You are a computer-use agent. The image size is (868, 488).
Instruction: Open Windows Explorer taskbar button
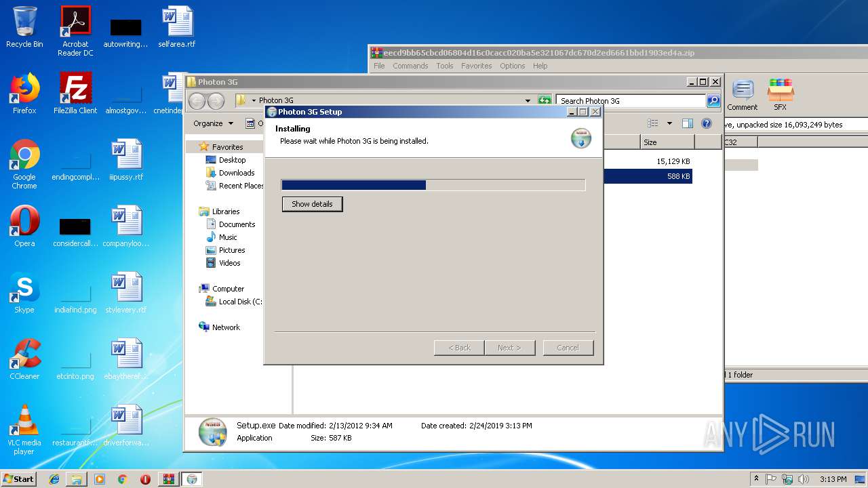(x=77, y=479)
